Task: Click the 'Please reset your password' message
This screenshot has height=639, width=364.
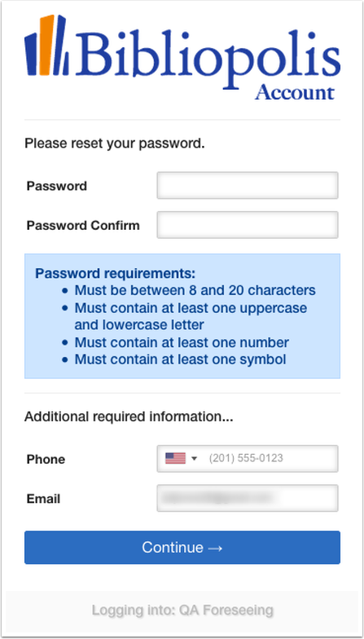Action: tap(114, 143)
